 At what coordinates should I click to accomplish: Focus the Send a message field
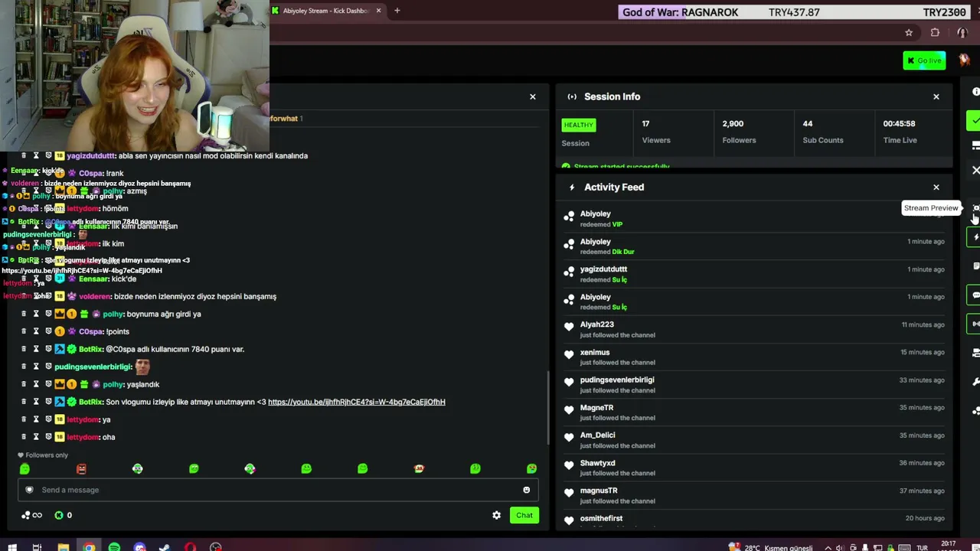(278, 490)
